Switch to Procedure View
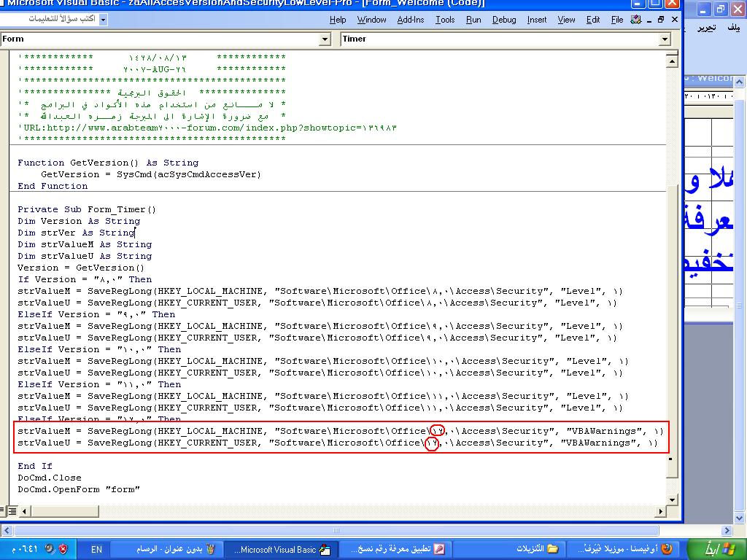 click(3, 511)
